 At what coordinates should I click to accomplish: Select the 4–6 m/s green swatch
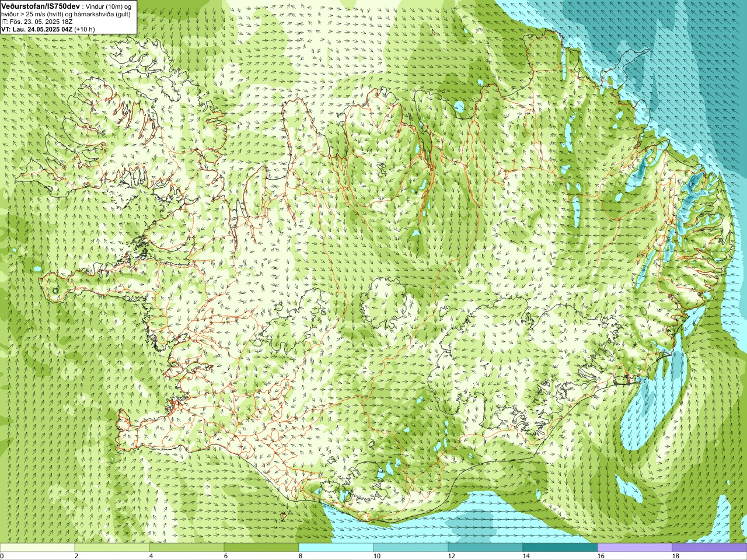pyautogui.click(x=187, y=548)
